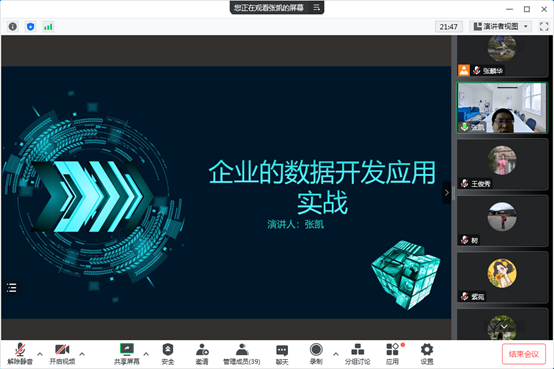This screenshot has width=554, height=369.
Task: Open the 聊天 chat panel
Action: [x=282, y=354]
